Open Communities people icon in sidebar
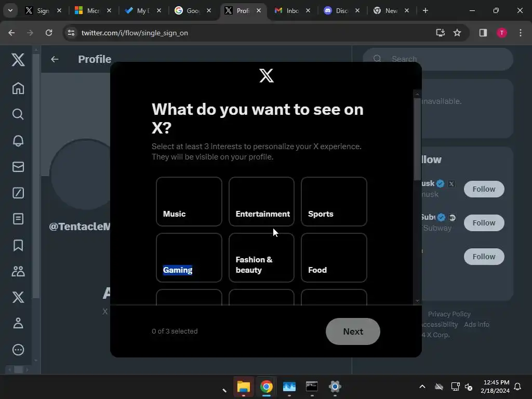The image size is (532, 399). pos(18,271)
